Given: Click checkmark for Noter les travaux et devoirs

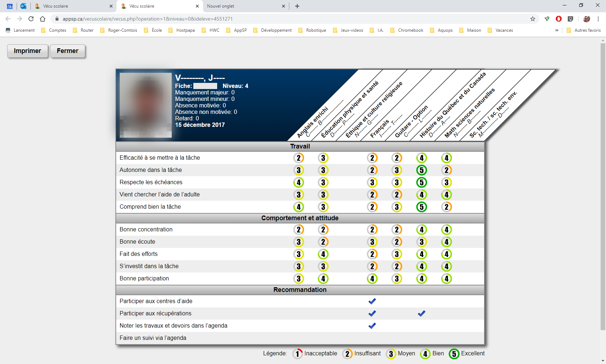Looking at the screenshot, I should pyautogui.click(x=372, y=325).
